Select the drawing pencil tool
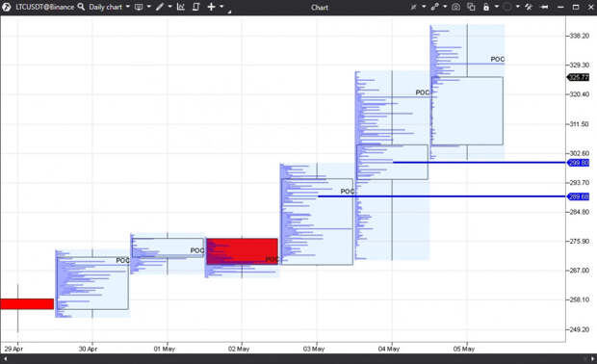This screenshot has width=597, height=364. click(x=160, y=7)
